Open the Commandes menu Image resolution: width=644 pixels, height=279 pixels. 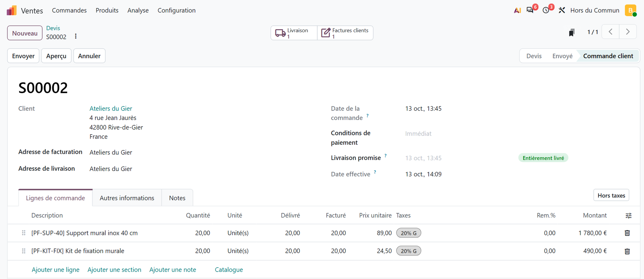69,10
